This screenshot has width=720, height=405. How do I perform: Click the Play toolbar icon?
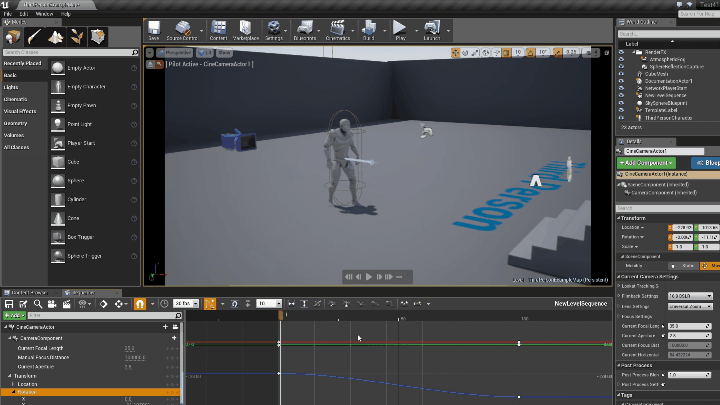tap(400, 30)
